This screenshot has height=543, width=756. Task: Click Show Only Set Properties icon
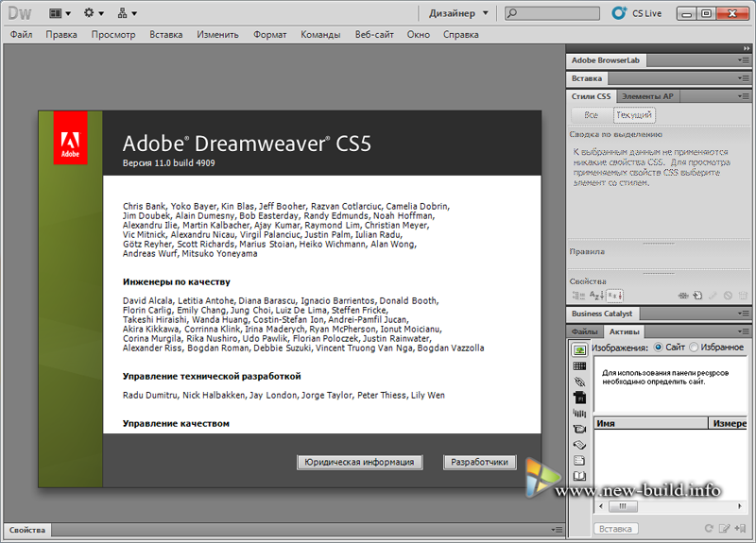[x=615, y=296]
